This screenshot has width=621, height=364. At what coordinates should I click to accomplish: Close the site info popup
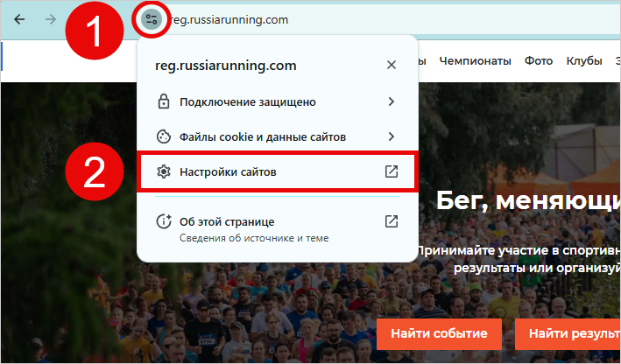[x=392, y=65]
